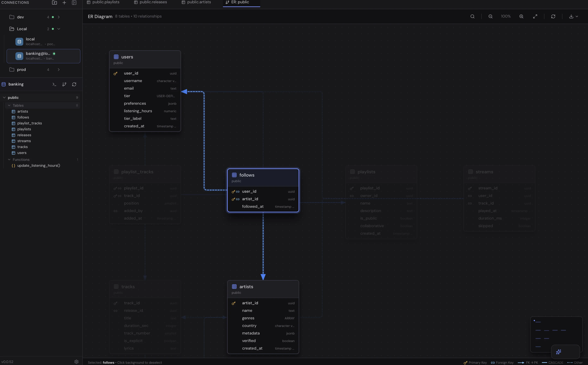Open a SQL terminal for the banking database
This screenshot has width=588, height=365.
(54, 84)
